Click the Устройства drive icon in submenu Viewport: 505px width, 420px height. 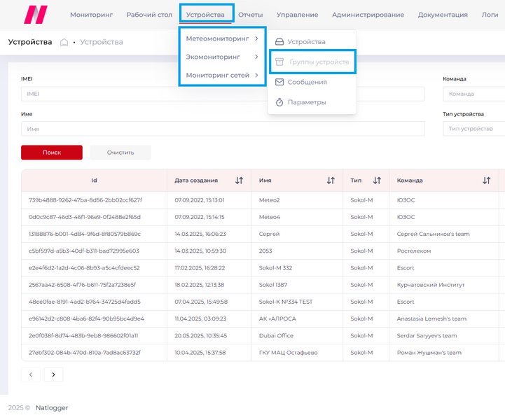pos(279,42)
